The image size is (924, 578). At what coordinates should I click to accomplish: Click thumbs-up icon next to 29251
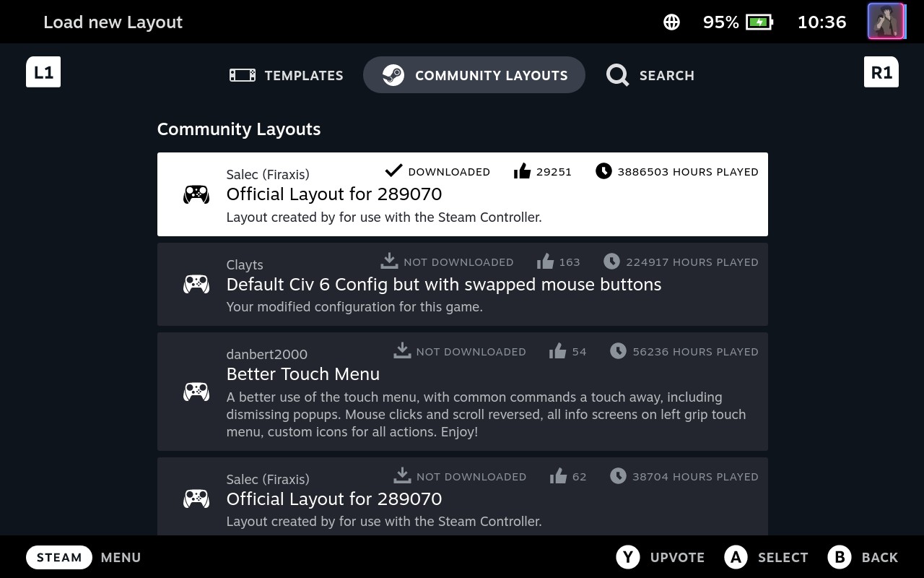pos(522,171)
